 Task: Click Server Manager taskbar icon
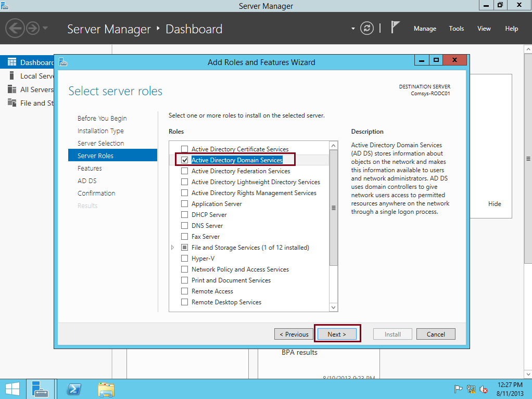point(40,389)
